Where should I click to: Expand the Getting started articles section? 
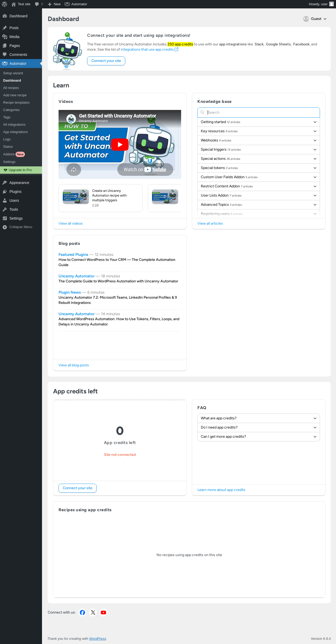point(259,122)
